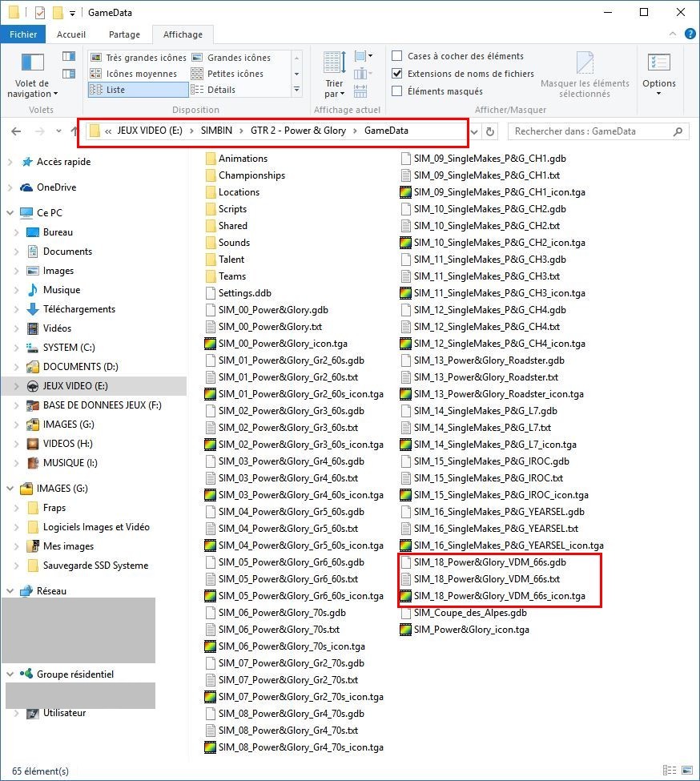Switch to large icons view in status bar
Screen dimensions: 700x781
click(687, 771)
